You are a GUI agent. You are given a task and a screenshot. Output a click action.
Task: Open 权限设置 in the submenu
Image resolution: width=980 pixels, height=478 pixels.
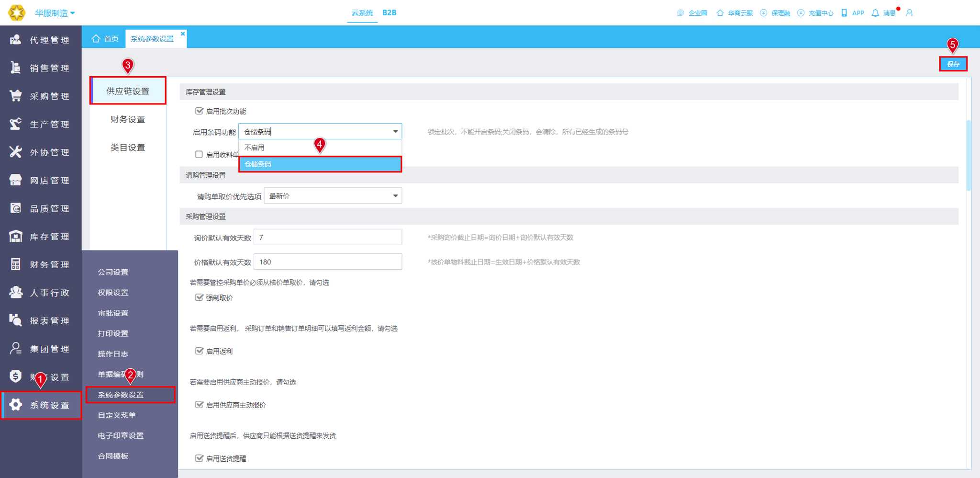[x=113, y=293]
